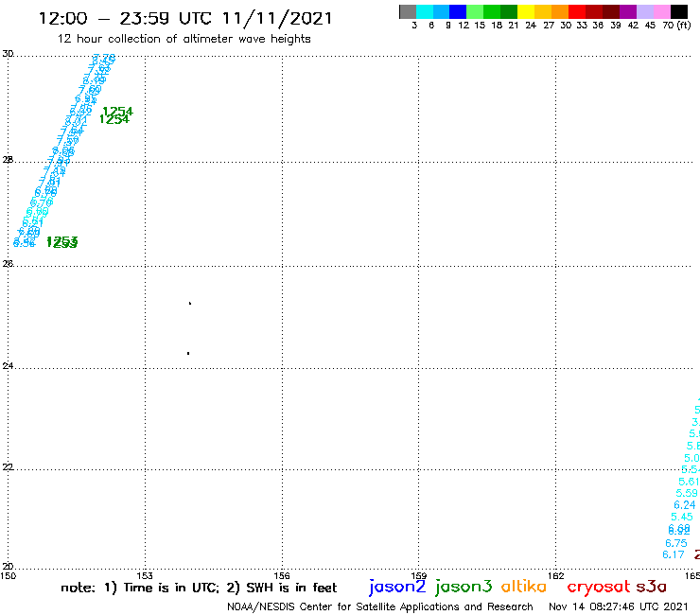Image resolution: width=700 pixels, height=615 pixels.
Task: Pick the orange swatch before the 30 label
Action: (560, 11)
